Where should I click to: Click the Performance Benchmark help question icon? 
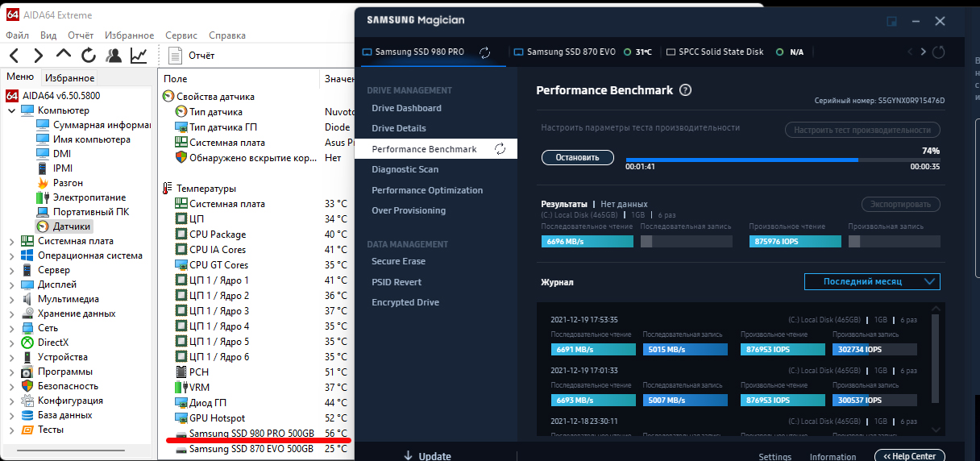click(686, 90)
